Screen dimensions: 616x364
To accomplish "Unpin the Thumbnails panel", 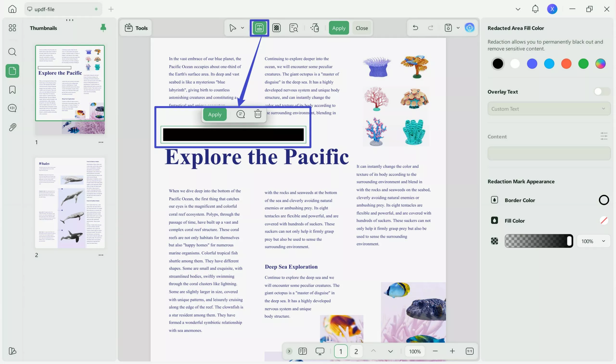I will pyautogui.click(x=103, y=28).
